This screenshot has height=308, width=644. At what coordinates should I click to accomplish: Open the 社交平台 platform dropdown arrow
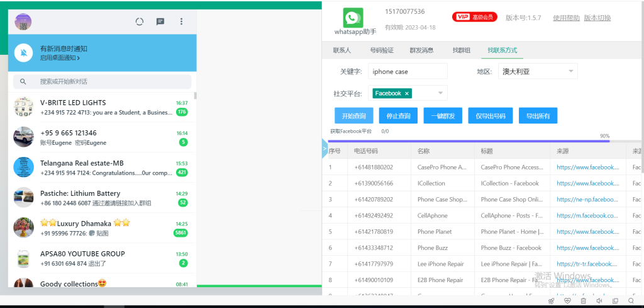coord(440,93)
